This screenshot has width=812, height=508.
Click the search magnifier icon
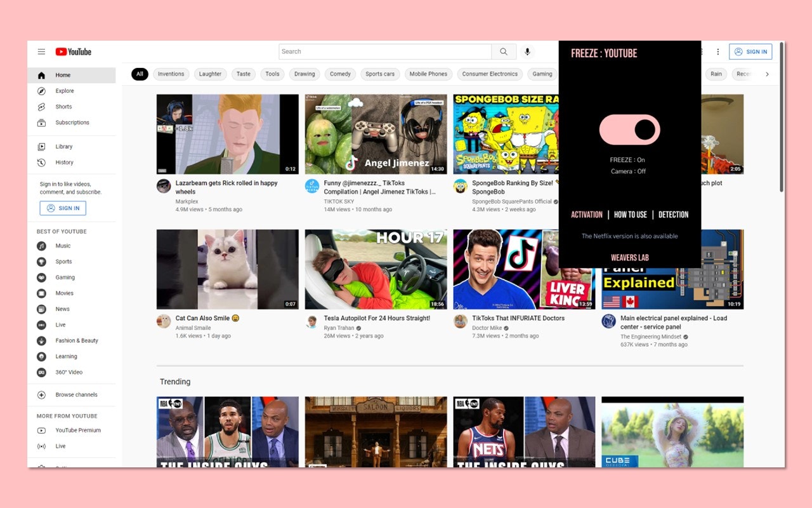[504, 51]
